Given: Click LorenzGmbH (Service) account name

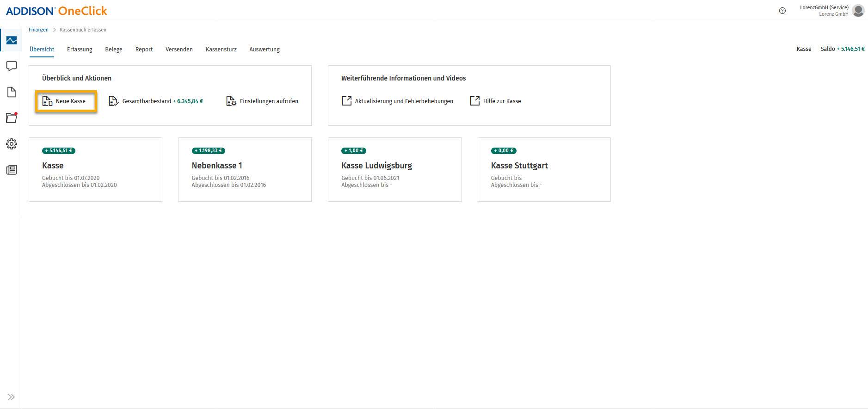Looking at the screenshot, I should click(824, 7).
